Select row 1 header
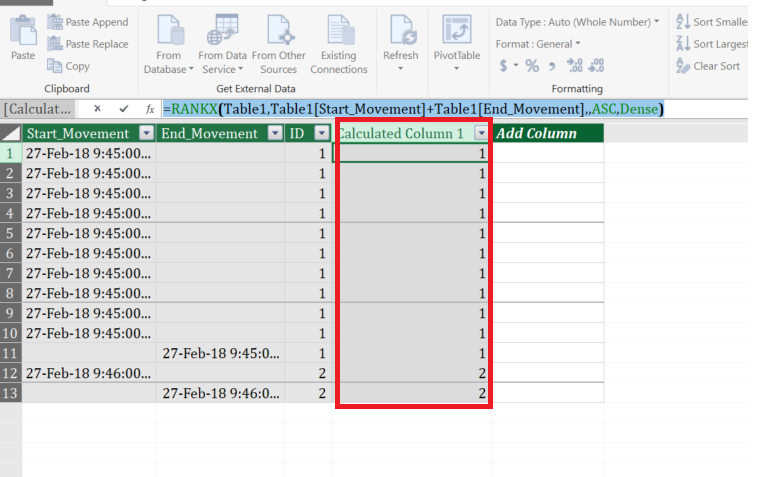Viewport: 757px width, 477px height. tap(11, 154)
